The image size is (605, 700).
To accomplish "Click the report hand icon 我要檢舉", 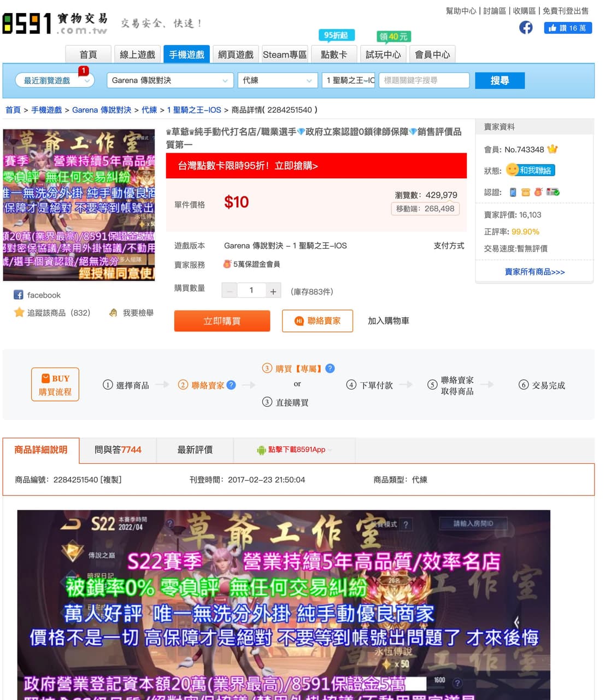I will (113, 313).
